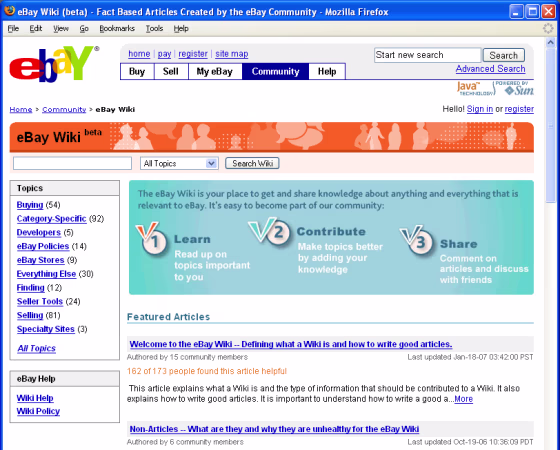Open the eBay Stores topic
This screenshot has height=450, width=560.
pos(40,260)
